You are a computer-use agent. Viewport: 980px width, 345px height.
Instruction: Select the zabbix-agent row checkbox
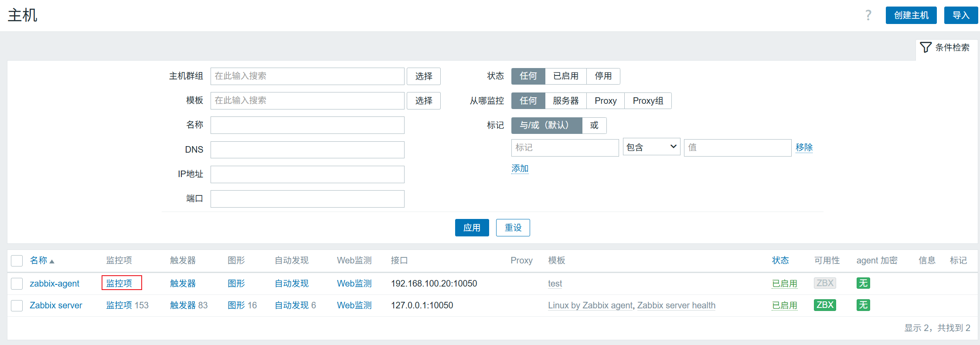(17, 284)
